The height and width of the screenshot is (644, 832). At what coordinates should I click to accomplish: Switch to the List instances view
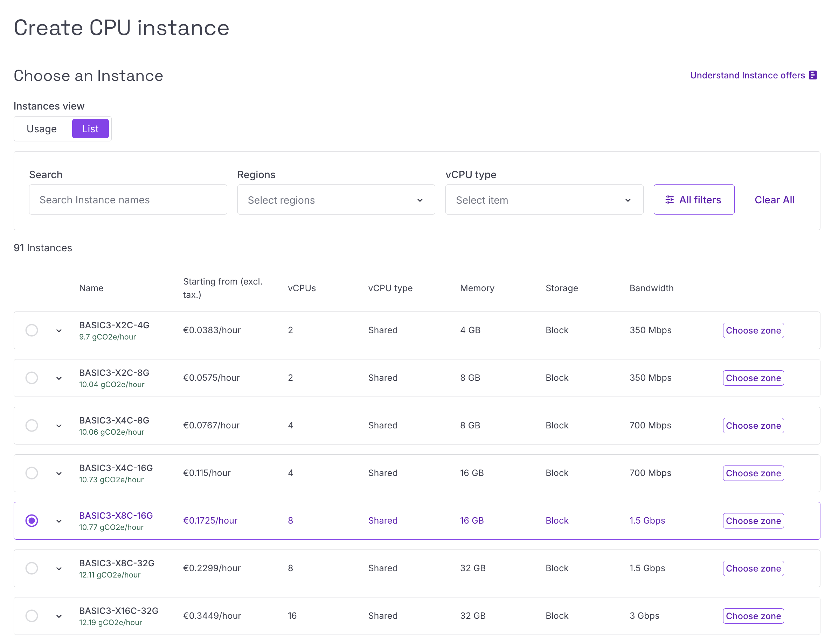(x=90, y=129)
